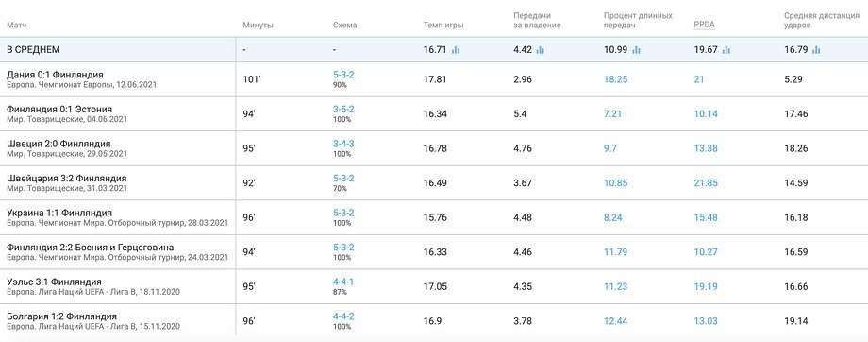
Task: Select 3-5-2 scheme for Финляндия–Эстония match
Action: tap(343, 110)
